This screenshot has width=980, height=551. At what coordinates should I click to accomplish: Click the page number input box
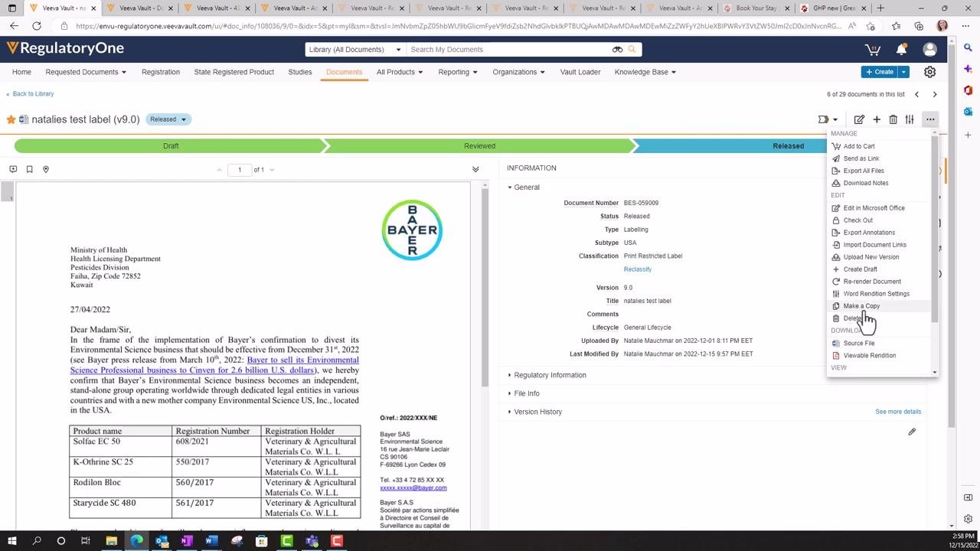[240, 170]
